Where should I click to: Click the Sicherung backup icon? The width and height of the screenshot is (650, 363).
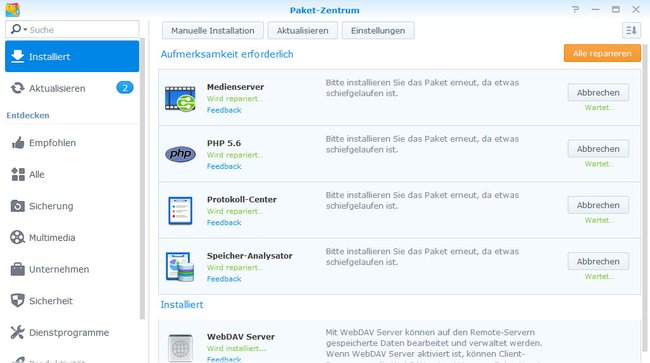(x=17, y=206)
